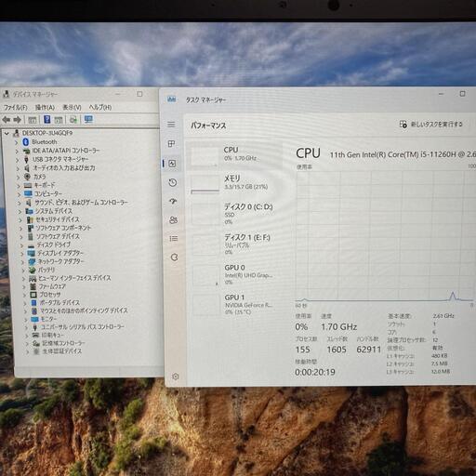
Task: Collapse DESKTOP computer root node
Action: (7, 133)
